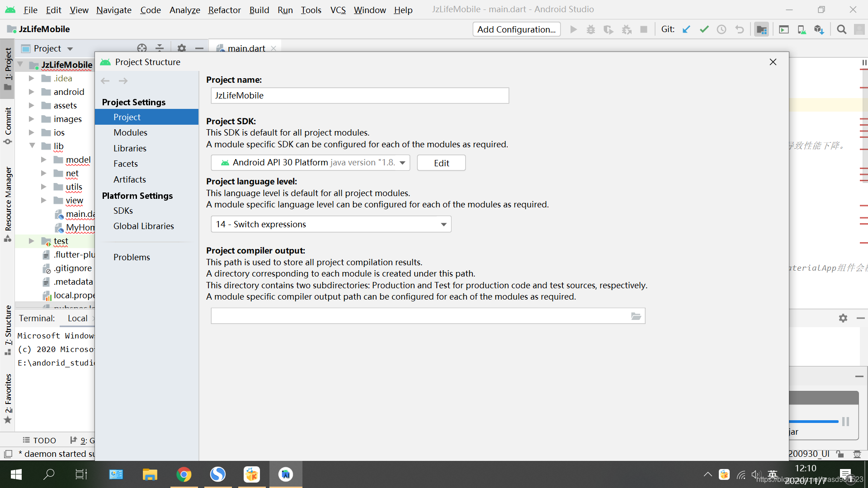Click the Debug bug icon
The height and width of the screenshot is (488, 868).
coord(591,29)
